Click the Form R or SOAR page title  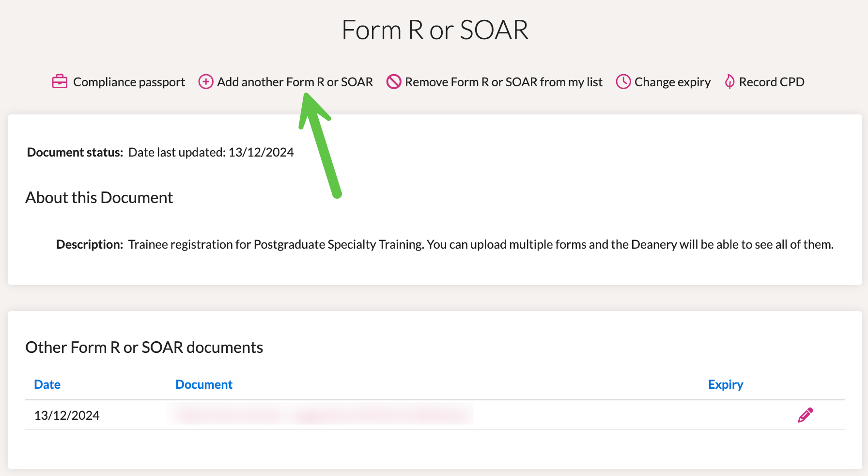(435, 30)
